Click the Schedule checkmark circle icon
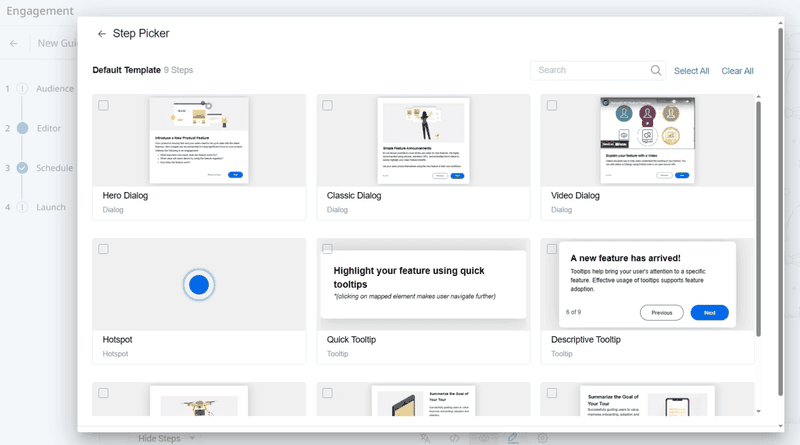 pos(22,168)
